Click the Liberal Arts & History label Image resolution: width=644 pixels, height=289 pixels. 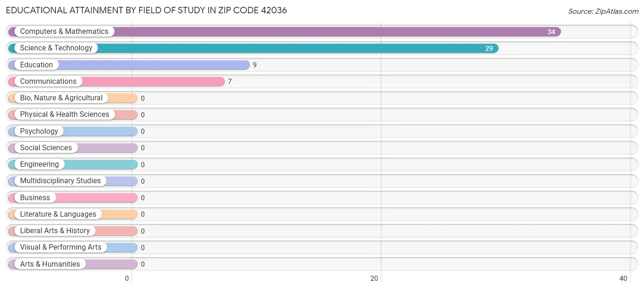tap(55, 231)
